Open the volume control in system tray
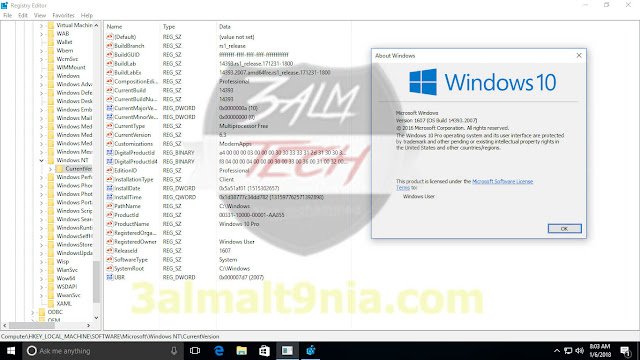This screenshot has width=640, height=360. 580,351
